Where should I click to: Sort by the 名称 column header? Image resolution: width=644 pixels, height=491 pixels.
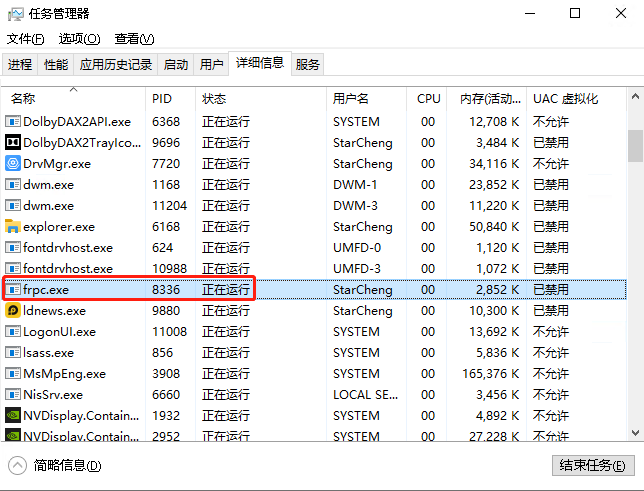[74, 99]
